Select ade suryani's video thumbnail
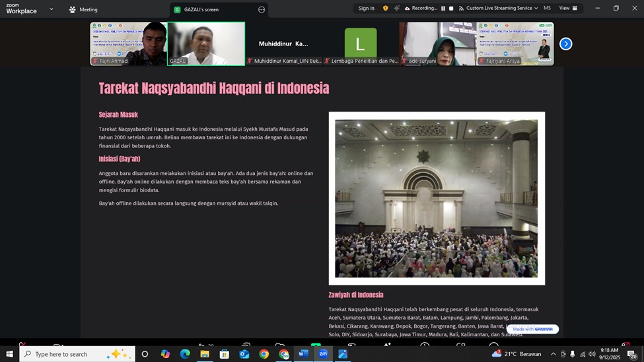644x362 pixels. (x=437, y=44)
